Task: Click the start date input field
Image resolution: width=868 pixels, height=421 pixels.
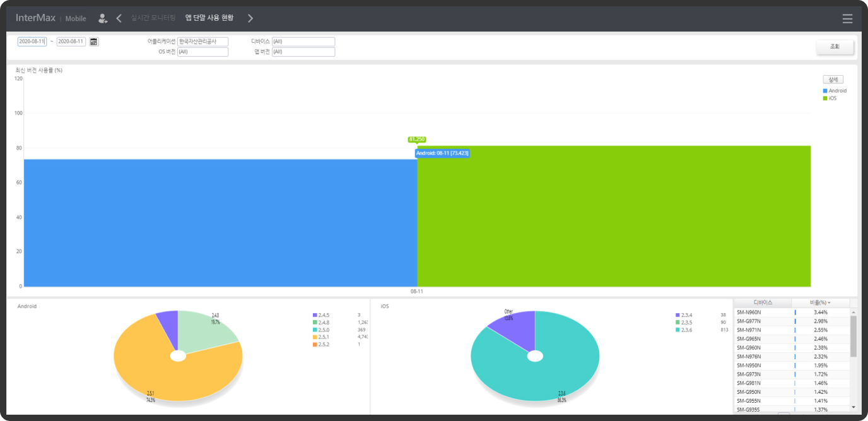Action: point(32,42)
